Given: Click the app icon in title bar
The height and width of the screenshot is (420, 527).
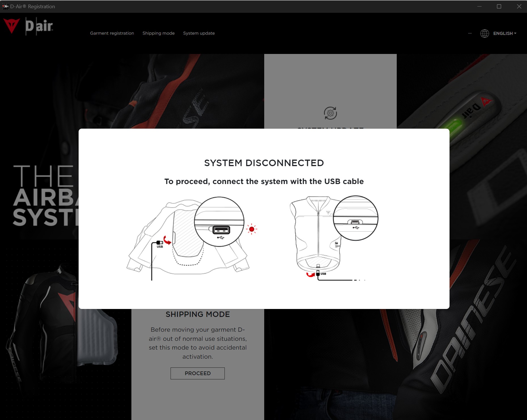Looking at the screenshot, I should (x=5, y=6).
